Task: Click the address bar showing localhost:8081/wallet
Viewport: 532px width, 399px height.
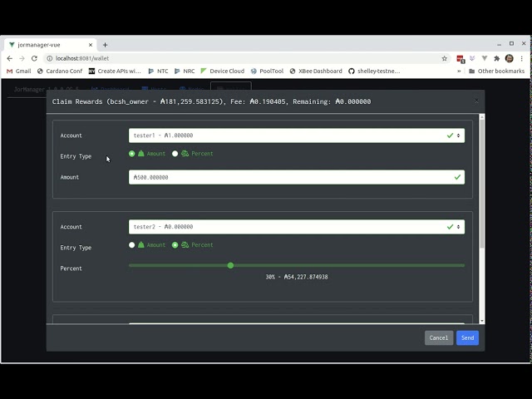Action: tap(246, 58)
